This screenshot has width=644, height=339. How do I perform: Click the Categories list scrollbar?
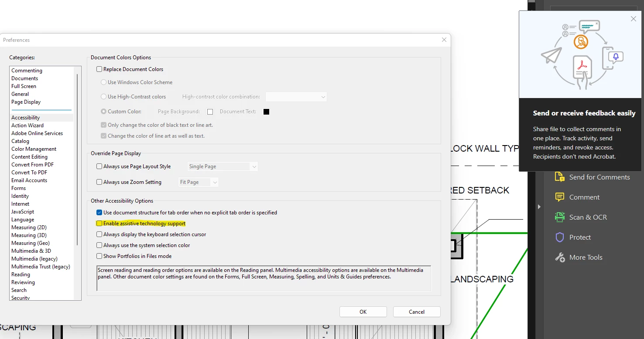[77, 159]
